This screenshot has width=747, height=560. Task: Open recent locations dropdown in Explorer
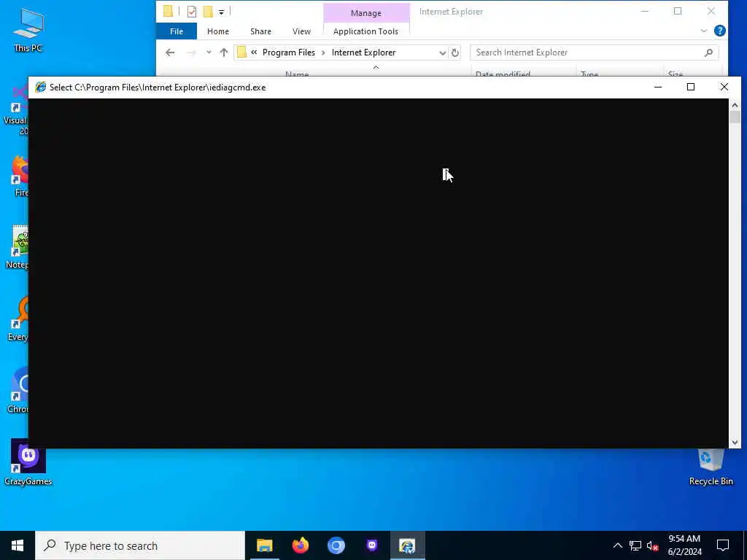pos(209,52)
